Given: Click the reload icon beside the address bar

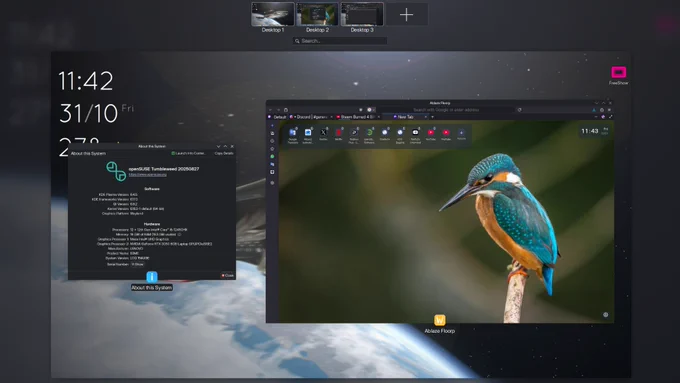Looking at the screenshot, I should (x=520, y=110).
